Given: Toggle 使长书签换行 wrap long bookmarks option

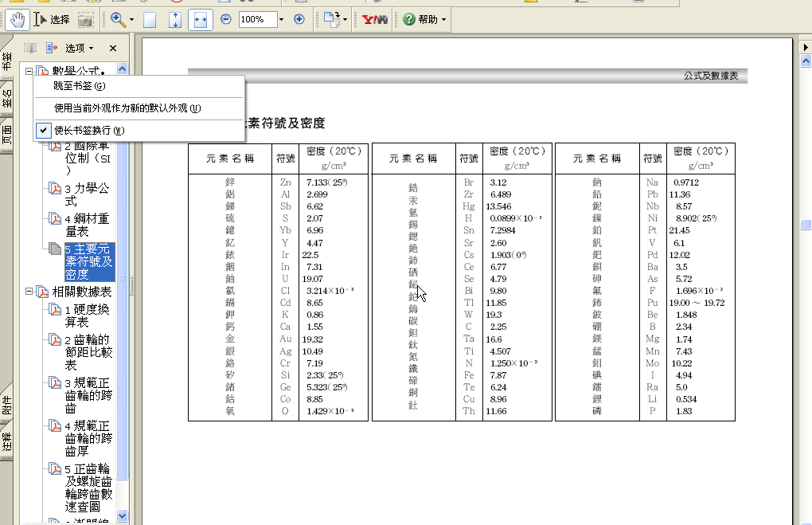Looking at the screenshot, I should point(139,131).
